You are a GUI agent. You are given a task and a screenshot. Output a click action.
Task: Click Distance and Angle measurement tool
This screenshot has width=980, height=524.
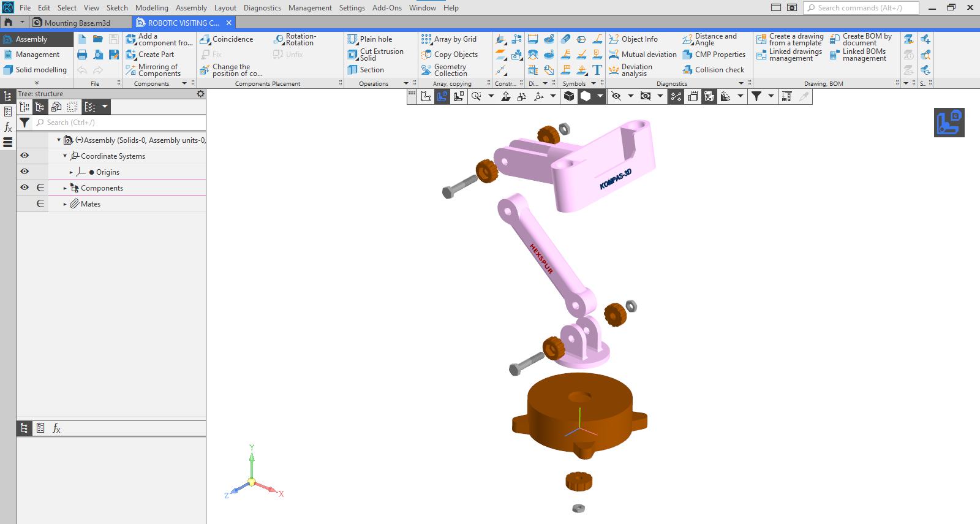click(710, 39)
